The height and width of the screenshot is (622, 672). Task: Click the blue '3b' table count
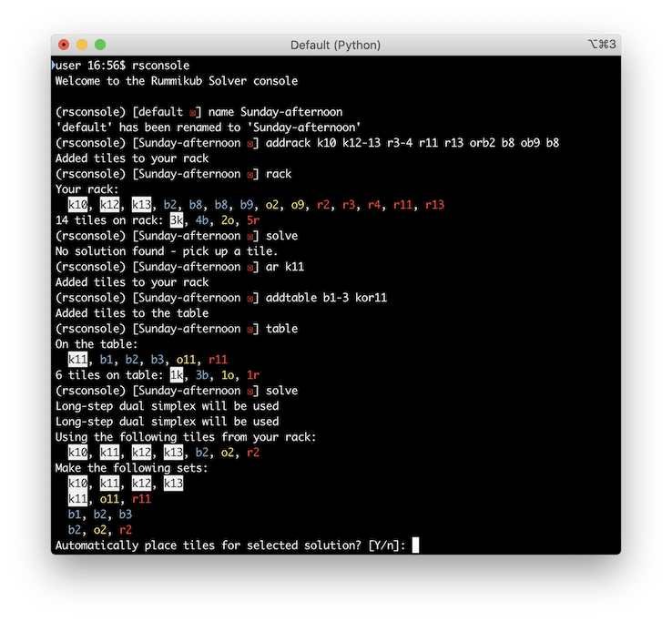(202, 374)
